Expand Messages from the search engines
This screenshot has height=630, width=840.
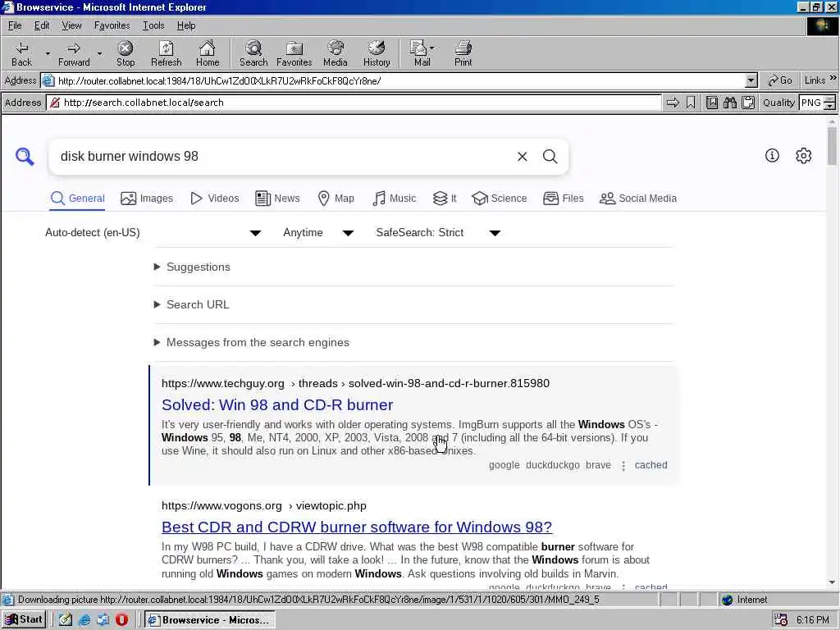tap(251, 342)
